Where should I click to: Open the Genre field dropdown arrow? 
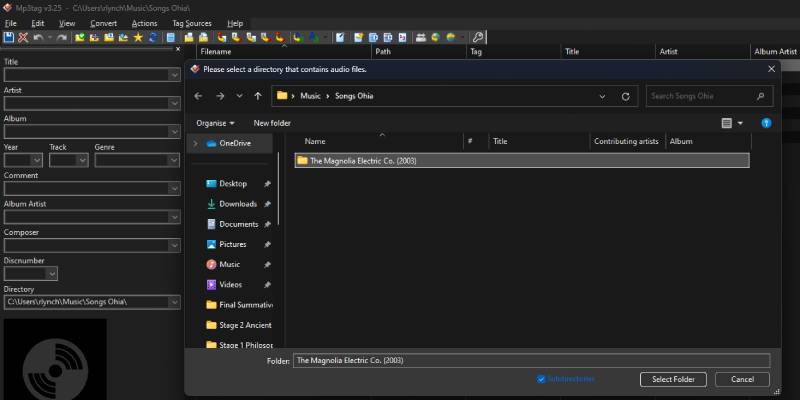pyautogui.click(x=174, y=160)
